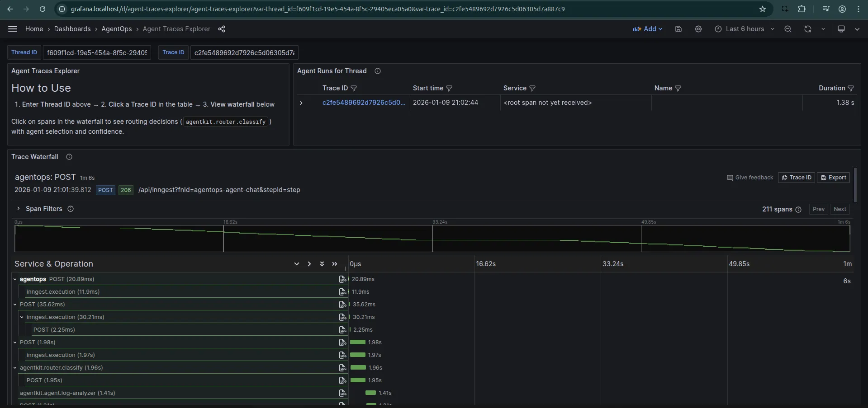Collapse the agentops POST root span
This screenshot has height=408, width=868.
click(15, 279)
